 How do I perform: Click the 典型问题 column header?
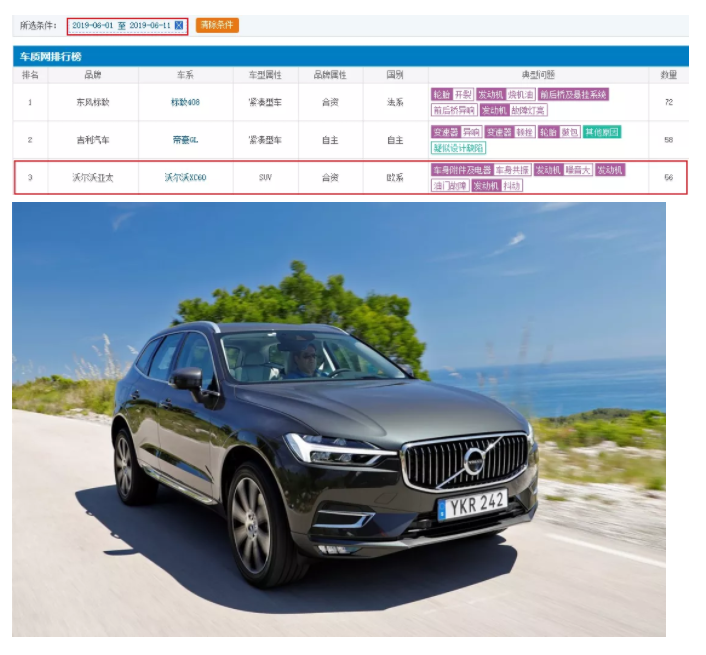pyautogui.click(x=538, y=75)
